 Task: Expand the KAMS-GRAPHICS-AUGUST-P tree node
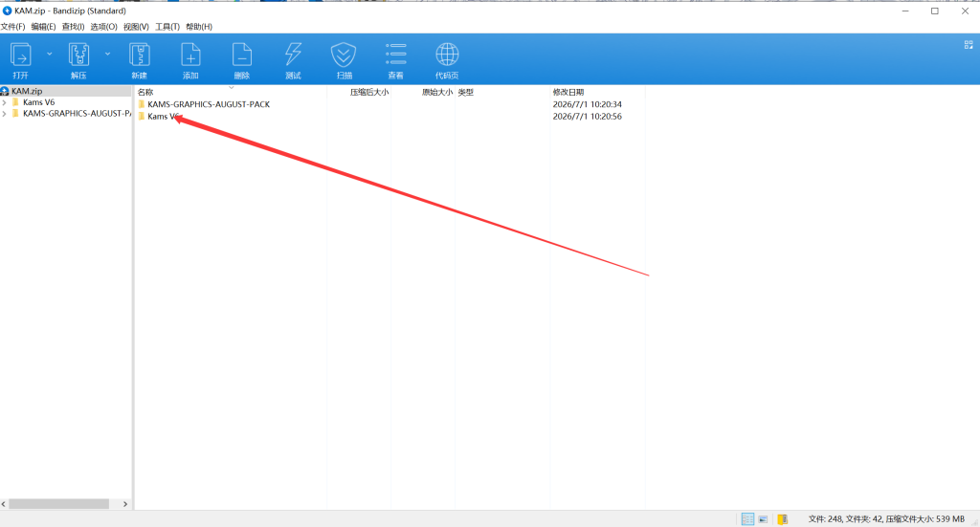tap(5, 114)
